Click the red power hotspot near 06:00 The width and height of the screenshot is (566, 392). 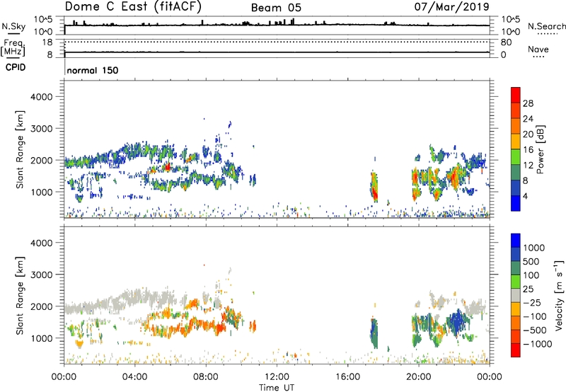(168, 167)
